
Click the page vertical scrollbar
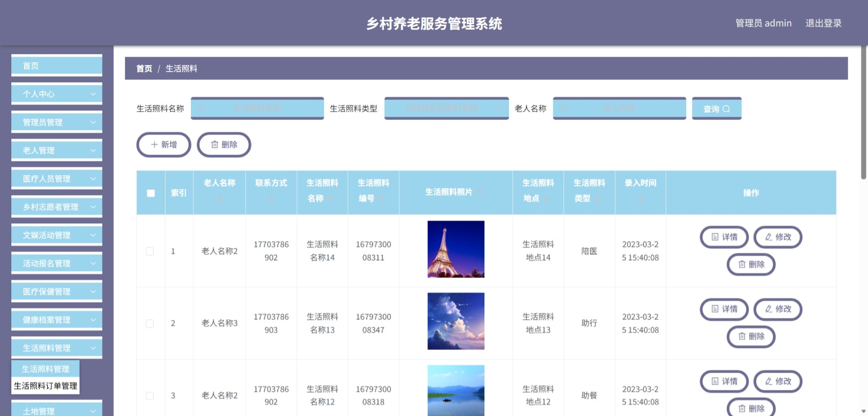(x=864, y=113)
